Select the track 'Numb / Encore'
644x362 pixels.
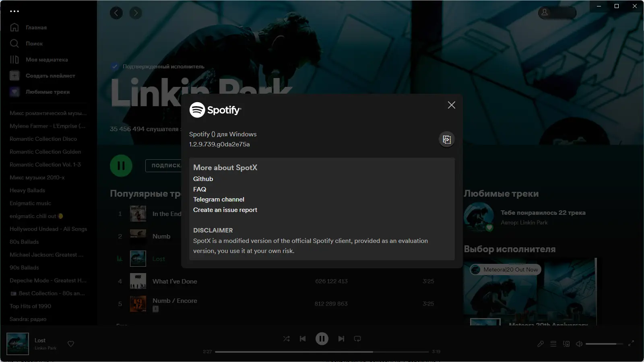coord(175,301)
